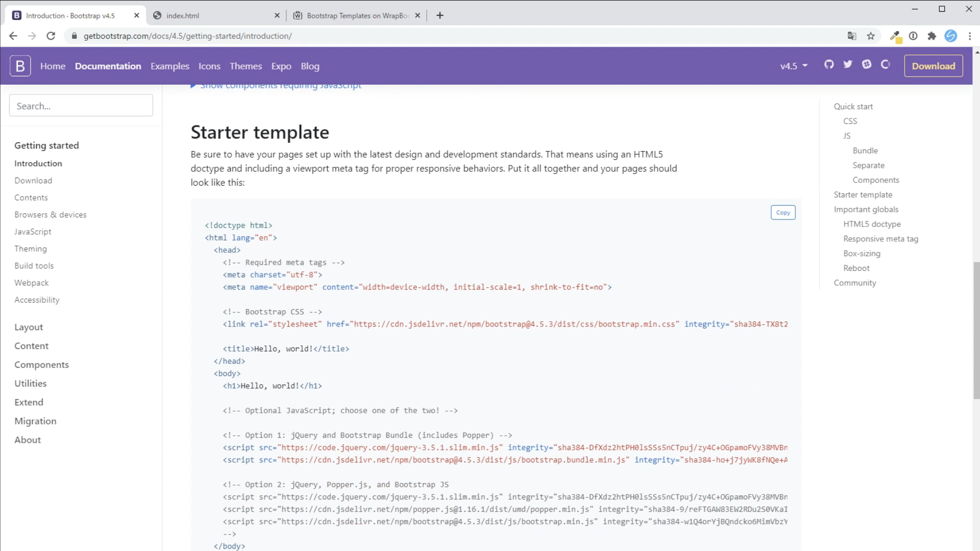Click the Bootstrap logo icon in navbar
Screen dimensions: 980x551
tap(20, 66)
